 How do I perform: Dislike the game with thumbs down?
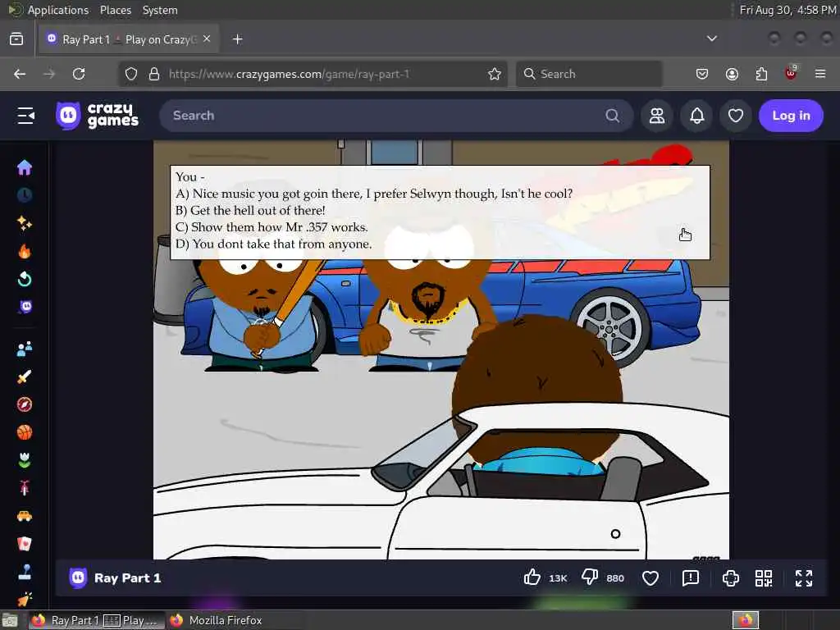click(590, 577)
